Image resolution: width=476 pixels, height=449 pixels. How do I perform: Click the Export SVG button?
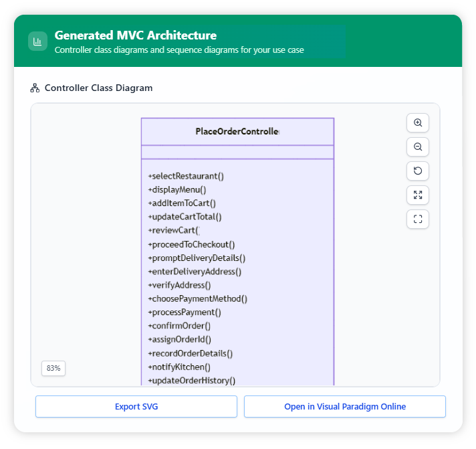pos(136,407)
